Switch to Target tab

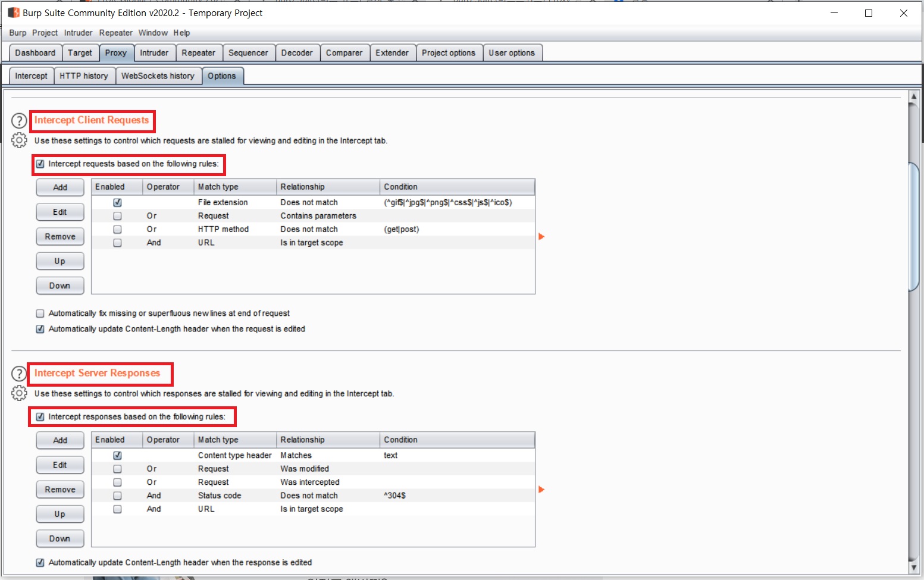tap(80, 53)
